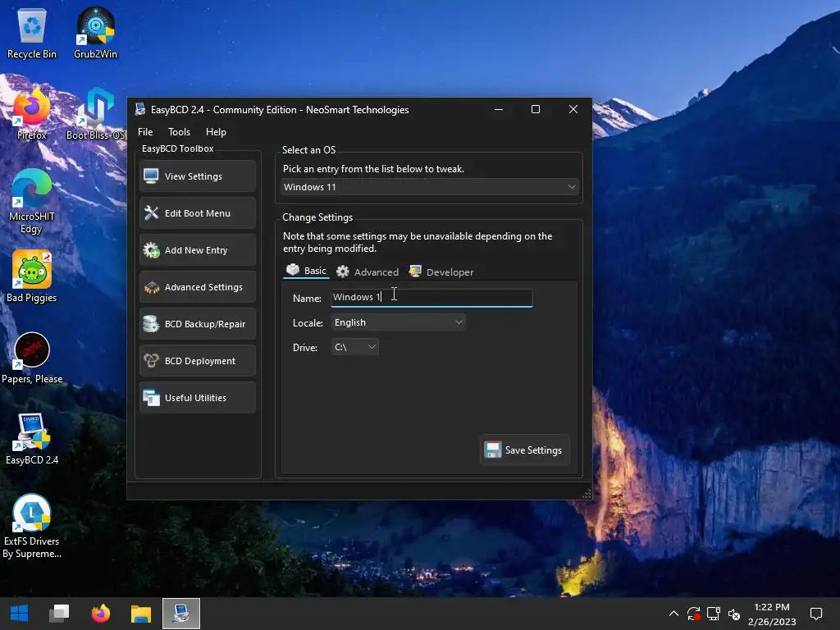Viewport: 840px width, 630px height.
Task: Click the Name input field
Action: [431, 298]
